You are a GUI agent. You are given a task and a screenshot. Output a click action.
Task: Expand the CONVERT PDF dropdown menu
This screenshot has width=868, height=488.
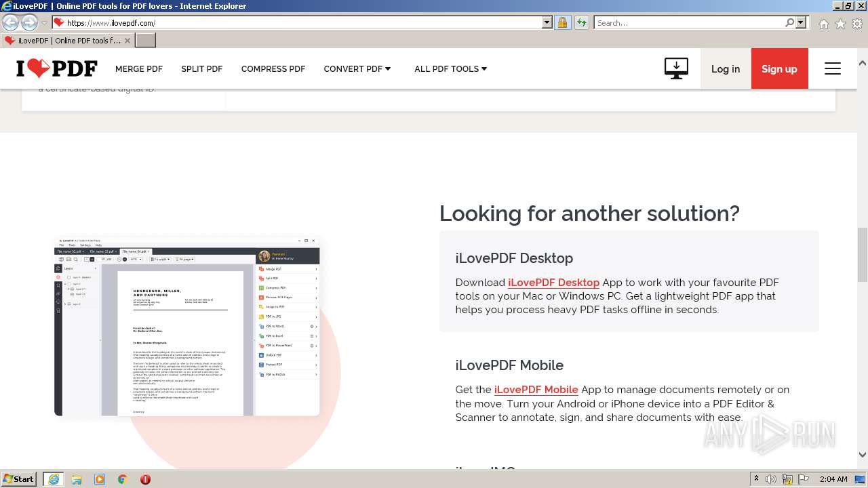pyautogui.click(x=357, y=69)
